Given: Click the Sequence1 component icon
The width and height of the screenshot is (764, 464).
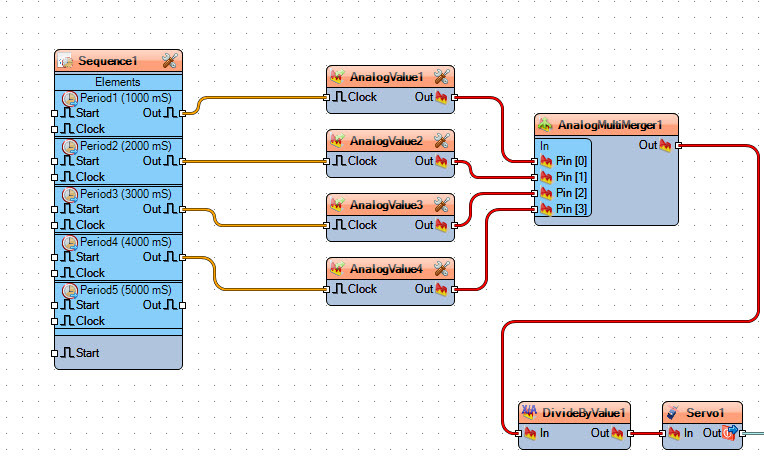Looking at the screenshot, I should pos(65,61).
